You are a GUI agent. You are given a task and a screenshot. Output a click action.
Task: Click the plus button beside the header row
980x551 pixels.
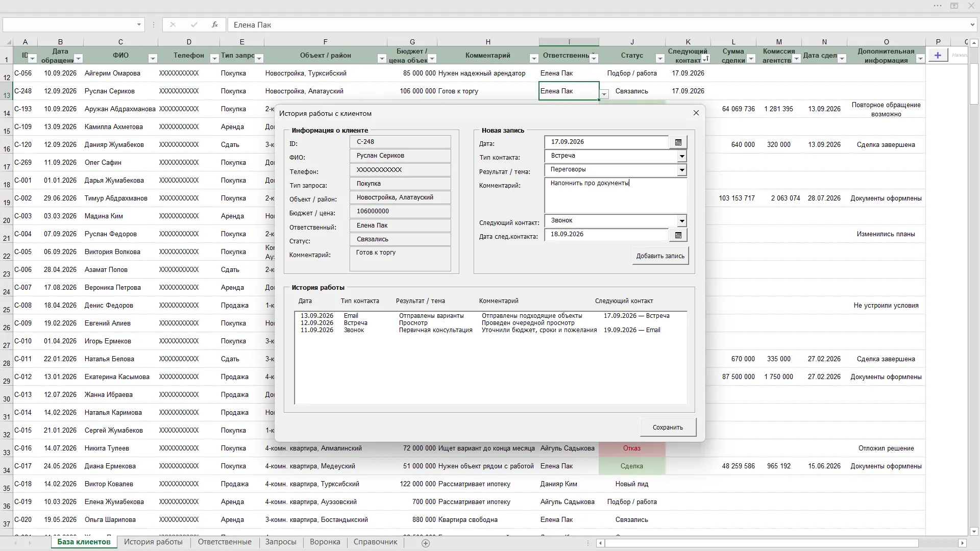pyautogui.click(x=938, y=55)
